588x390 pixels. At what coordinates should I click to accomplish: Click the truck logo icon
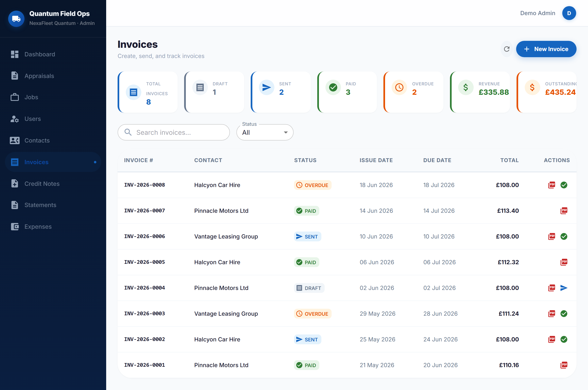(x=16, y=18)
